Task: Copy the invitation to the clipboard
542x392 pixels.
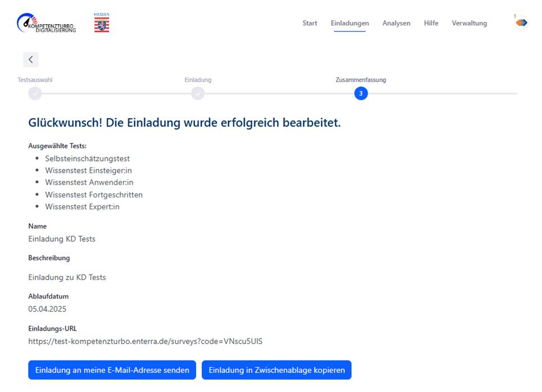Action: point(277,370)
